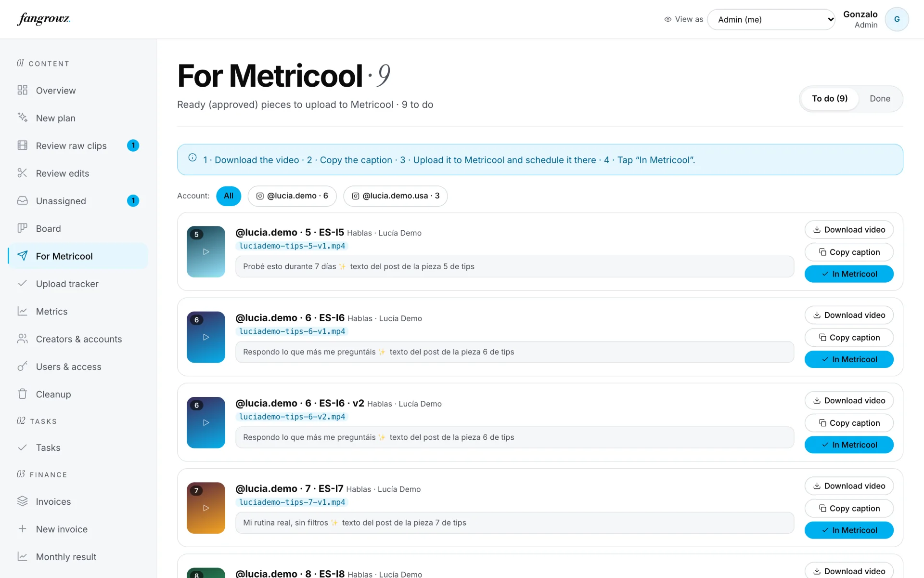Select the All account filter
This screenshot has height=578, width=924.
click(229, 196)
